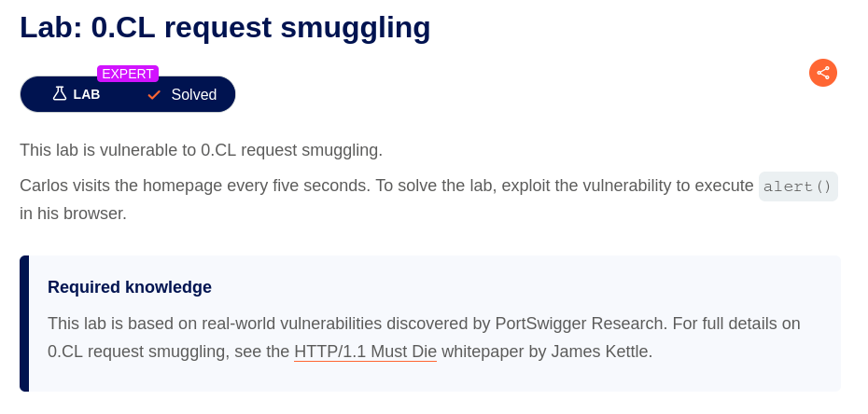Open the HTTP/1.1 Must Die whitepaper link

pos(365,352)
